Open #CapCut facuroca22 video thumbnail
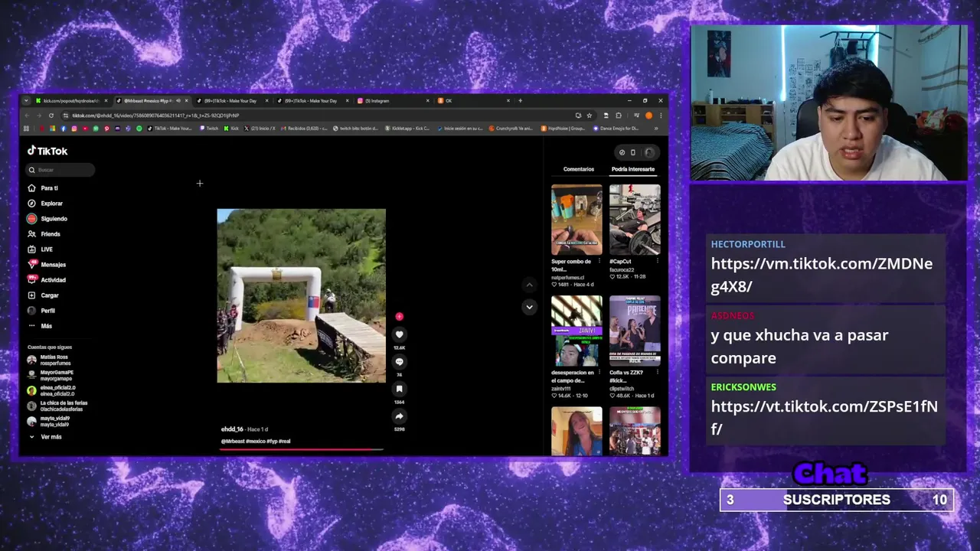980x551 pixels. [x=635, y=220]
